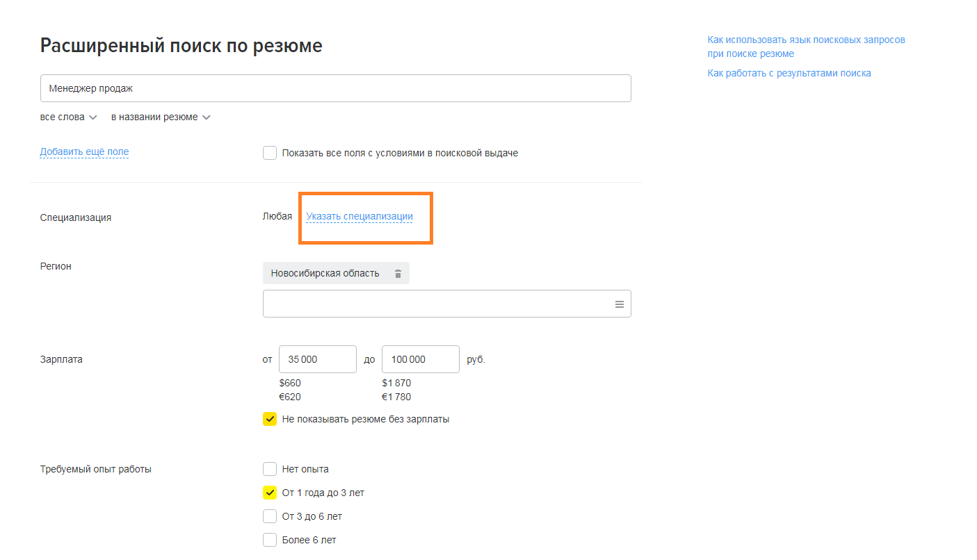The image size is (977, 560).
Task: Click 'Указать специализации' link
Action: point(360,216)
